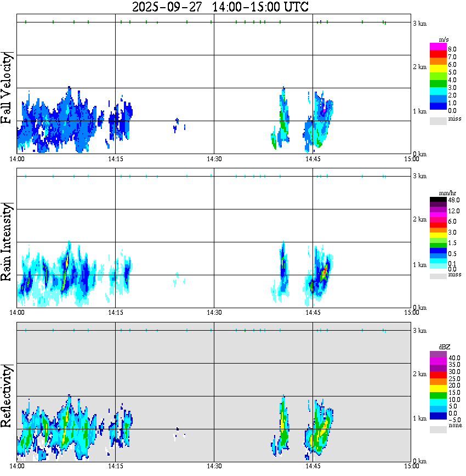Click '14:45' under the Rain Intensity panel
The image size is (466, 476).
tap(313, 313)
